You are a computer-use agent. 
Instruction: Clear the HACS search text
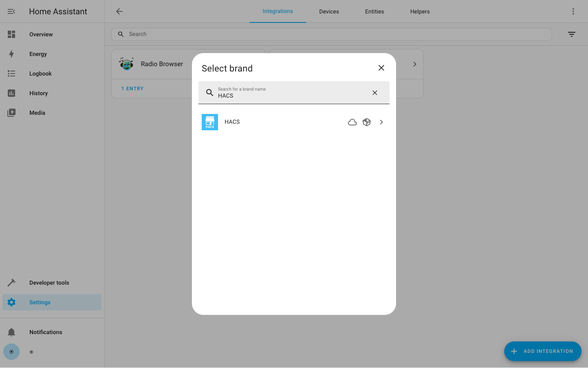coord(374,93)
